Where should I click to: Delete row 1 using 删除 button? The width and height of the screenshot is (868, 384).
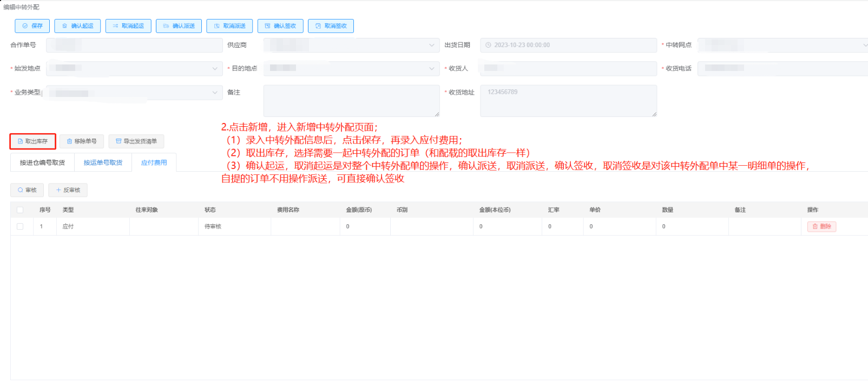[x=821, y=226]
